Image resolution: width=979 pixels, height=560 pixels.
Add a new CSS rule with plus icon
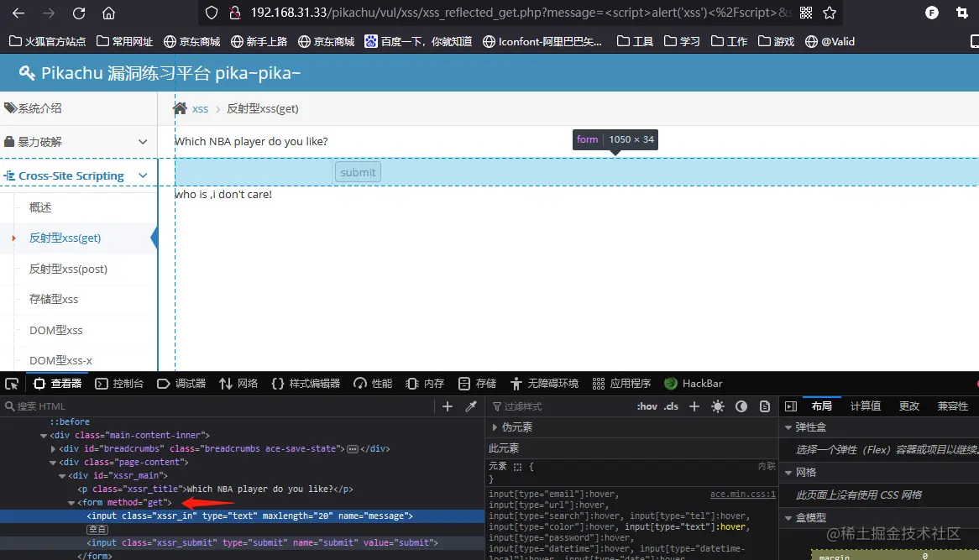[x=694, y=406]
